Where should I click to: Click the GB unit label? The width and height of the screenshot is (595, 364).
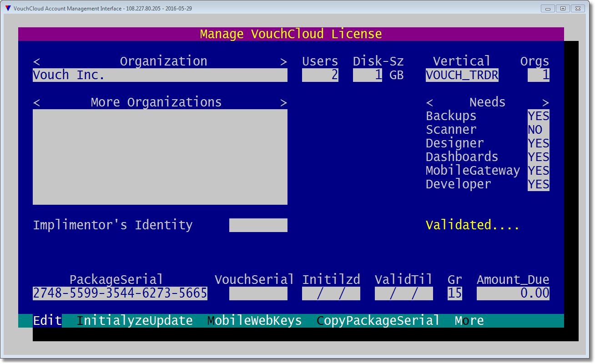397,75
